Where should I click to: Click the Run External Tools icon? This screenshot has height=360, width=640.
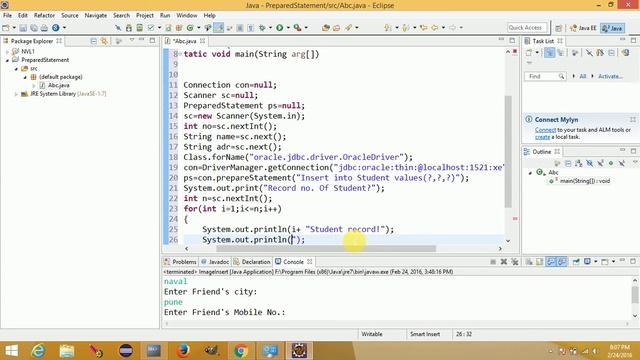pos(298,28)
